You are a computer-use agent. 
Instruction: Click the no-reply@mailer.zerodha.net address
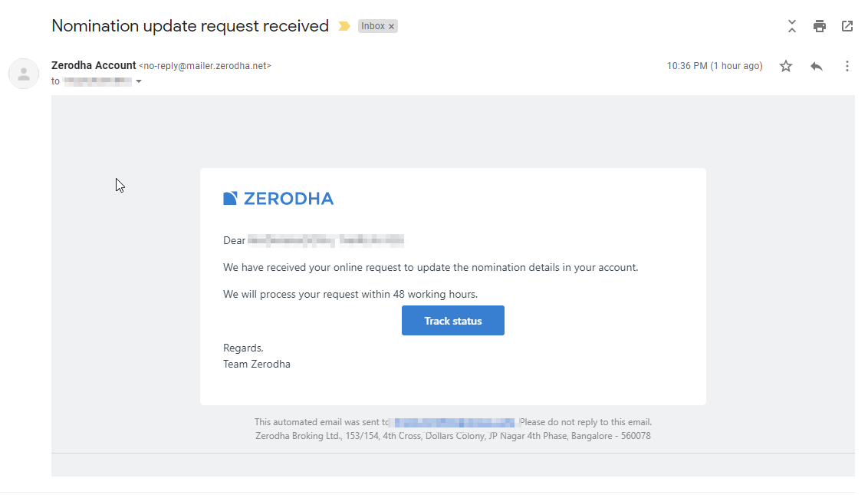(205, 66)
